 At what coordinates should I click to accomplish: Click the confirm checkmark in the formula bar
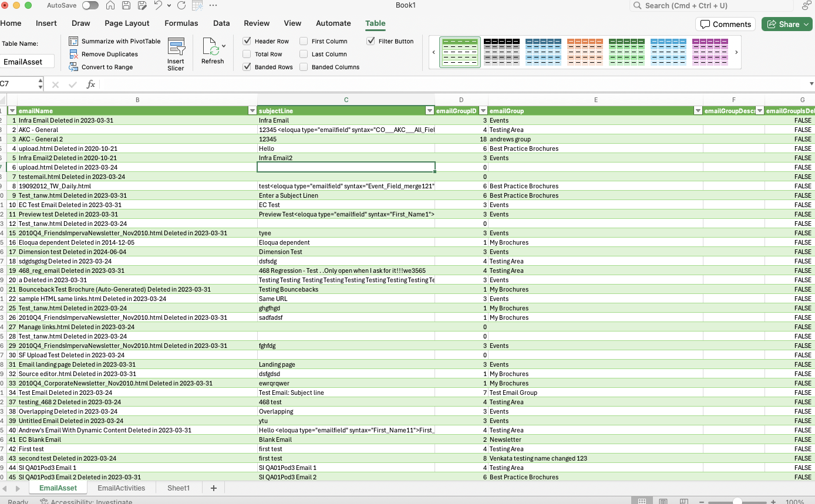pyautogui.click(x=73, y=84)
